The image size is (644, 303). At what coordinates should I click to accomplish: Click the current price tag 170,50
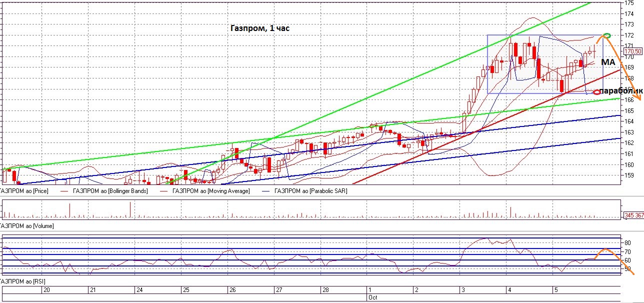[x=632, y=51]
